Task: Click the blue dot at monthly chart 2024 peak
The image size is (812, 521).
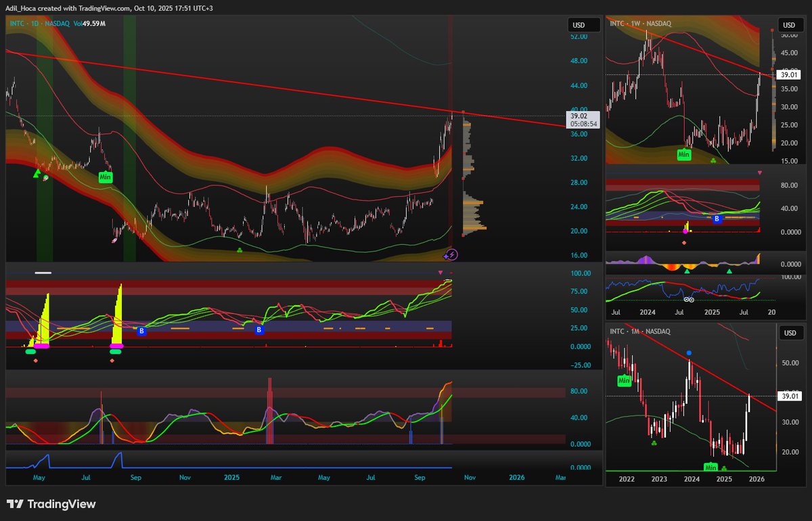Action: (688, 353)
